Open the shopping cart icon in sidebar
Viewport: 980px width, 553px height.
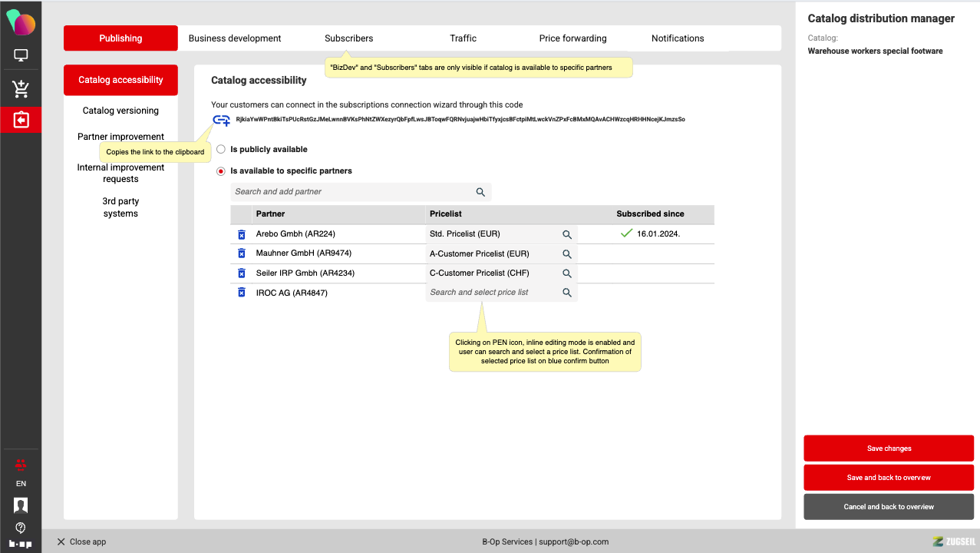point(21,89)
